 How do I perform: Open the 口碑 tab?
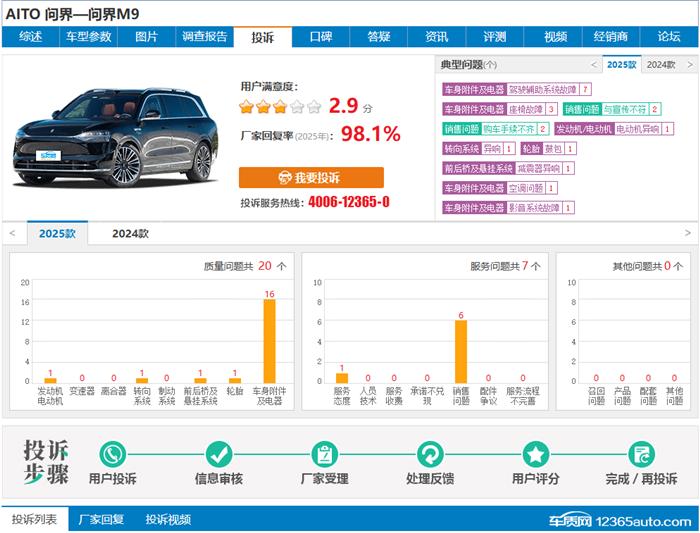pyautogui.click(x=321, y=37)
